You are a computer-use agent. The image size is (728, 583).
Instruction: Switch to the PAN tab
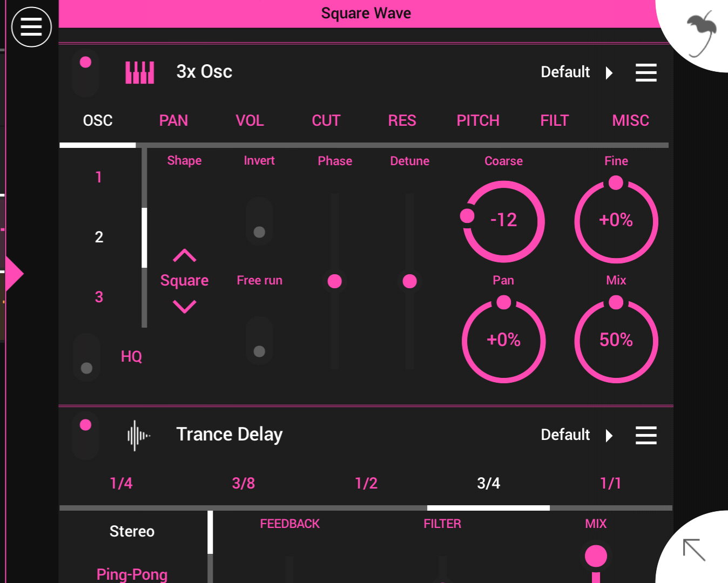(173, 120)
